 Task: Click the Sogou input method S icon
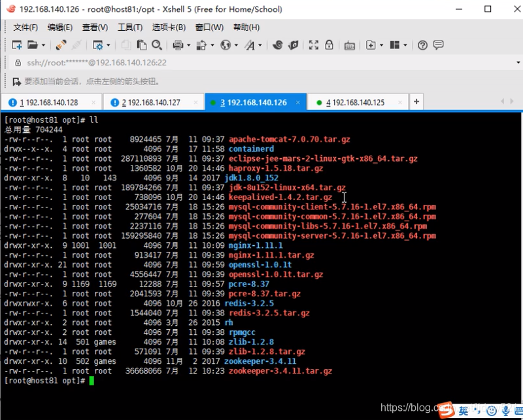(446, 410)
